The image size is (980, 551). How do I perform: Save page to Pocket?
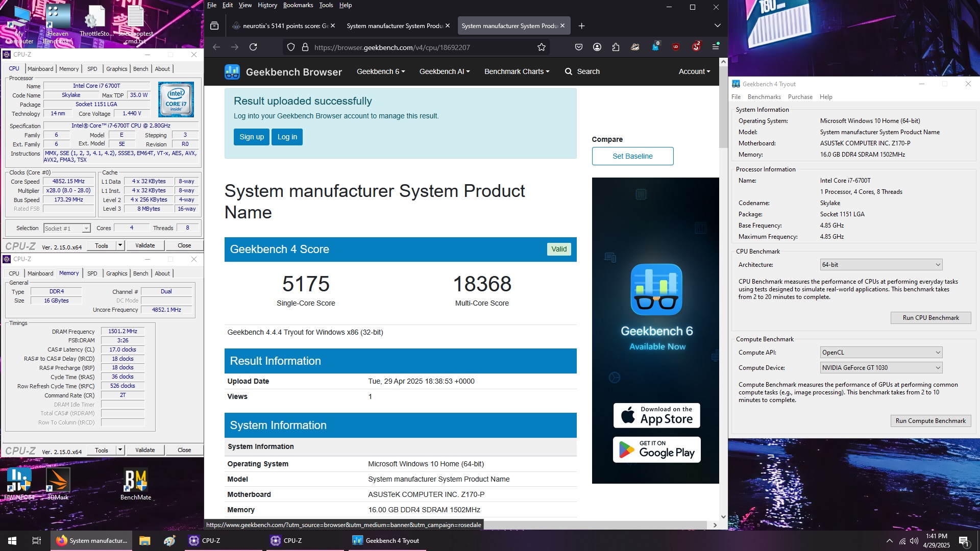click(579, 47)
